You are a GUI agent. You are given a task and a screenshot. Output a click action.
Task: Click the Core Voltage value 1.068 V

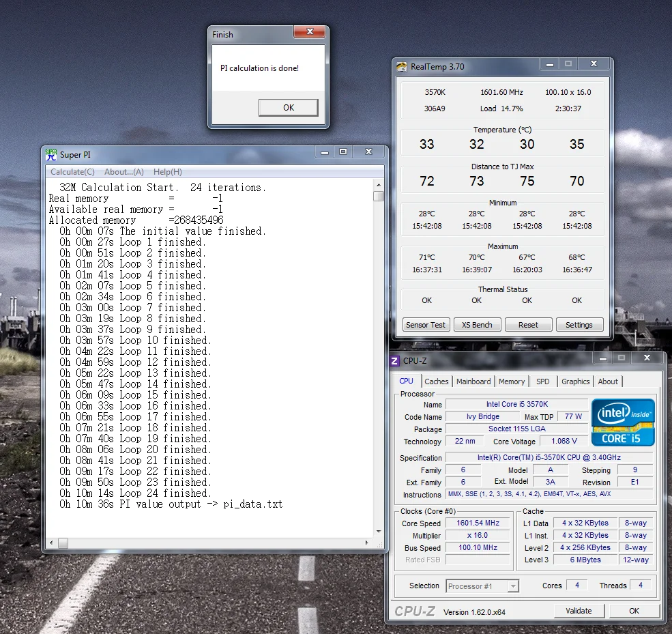tap(564, 441)
